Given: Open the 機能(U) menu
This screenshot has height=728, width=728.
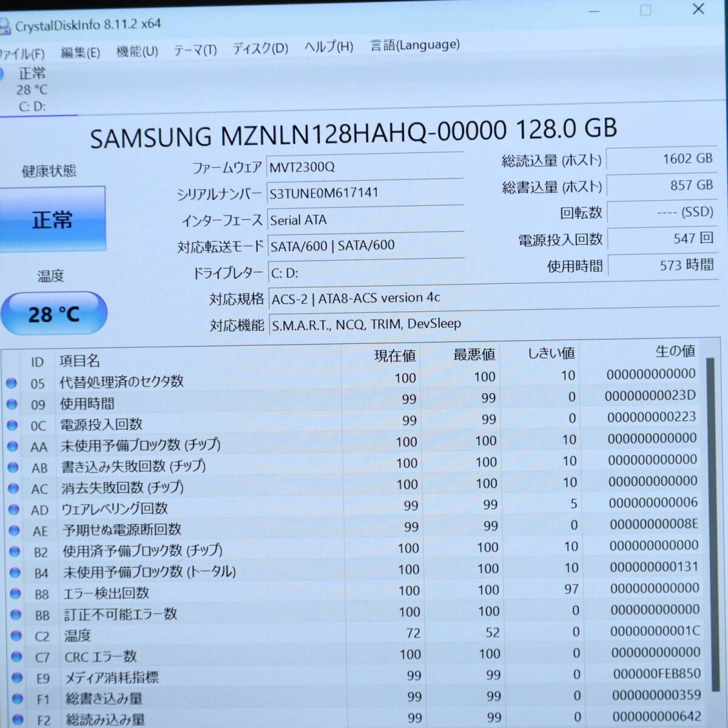Looking at the screenshot, I should (137, 52).
